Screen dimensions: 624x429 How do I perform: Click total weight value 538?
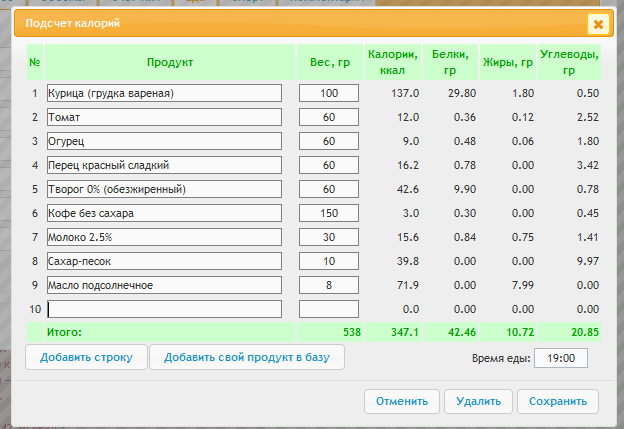pos(352,332)
